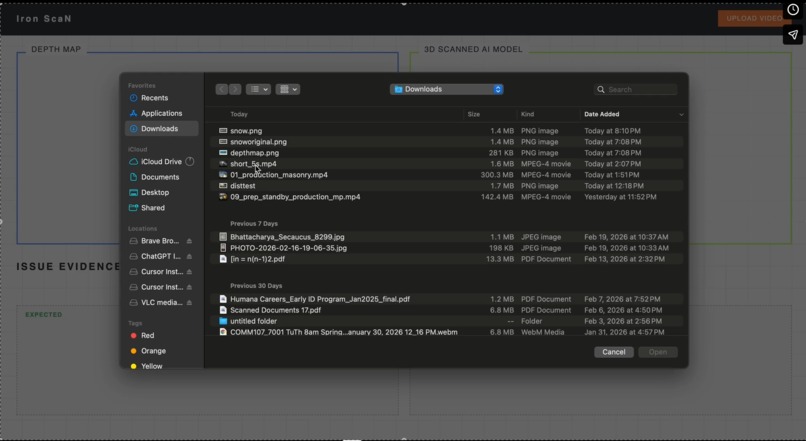The width and height of the screenshot is (806, 441).
Task: Click the Downloads folder icon in path popup
Action: click(x=398, y=89)
